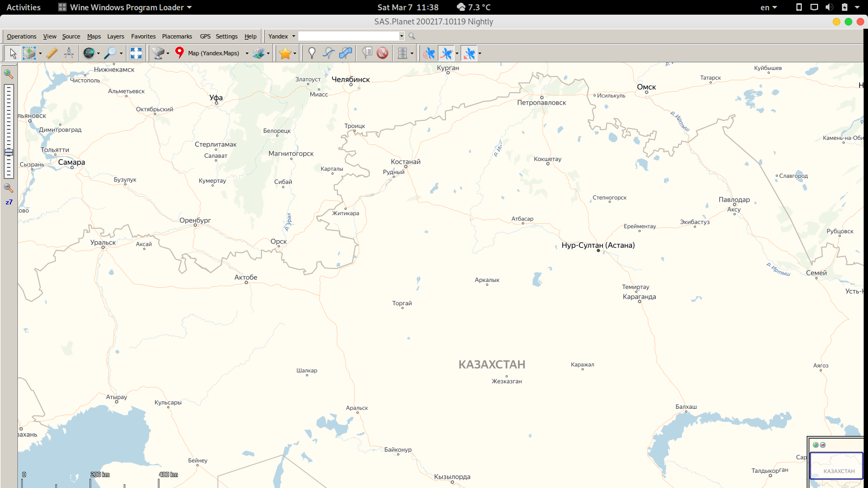Expand the Yandex search provider dropdown

pyautogui.click(x=293, y=36)
